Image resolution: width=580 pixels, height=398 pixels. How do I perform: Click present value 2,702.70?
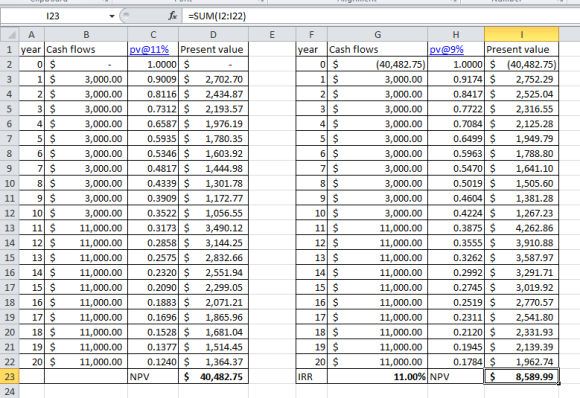point(213,79)
